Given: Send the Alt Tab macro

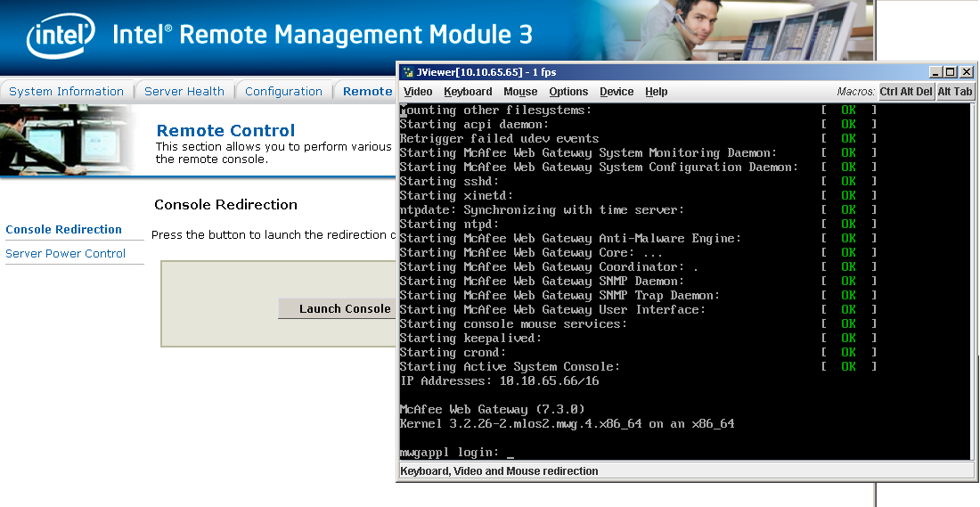Looking at the screenshot, I should (955, 91).
